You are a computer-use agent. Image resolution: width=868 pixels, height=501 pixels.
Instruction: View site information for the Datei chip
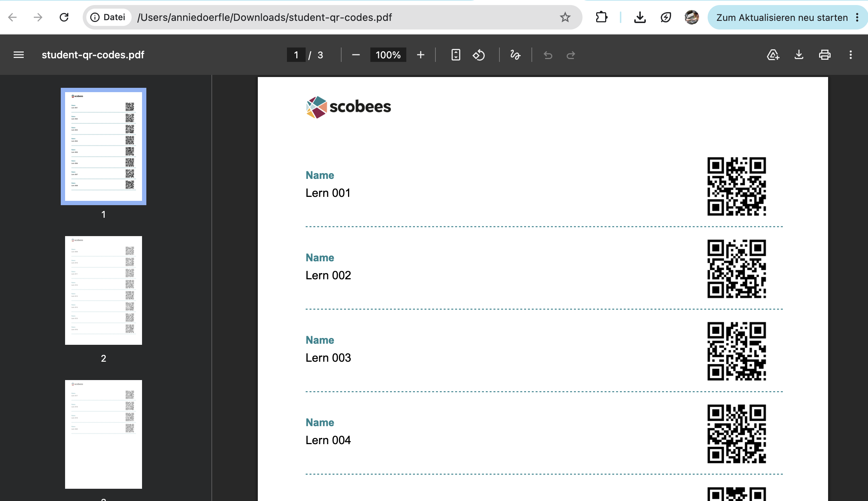pyautogui.click(x=108, y=17)
